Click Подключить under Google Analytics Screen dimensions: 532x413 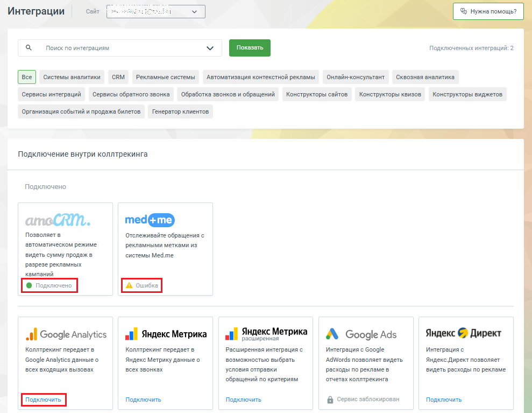pos(43,400)
